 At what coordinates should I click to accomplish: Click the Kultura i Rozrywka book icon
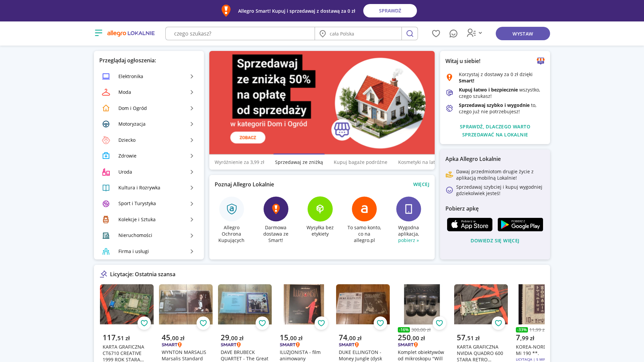pyautogui.click(x=106, y=188)
